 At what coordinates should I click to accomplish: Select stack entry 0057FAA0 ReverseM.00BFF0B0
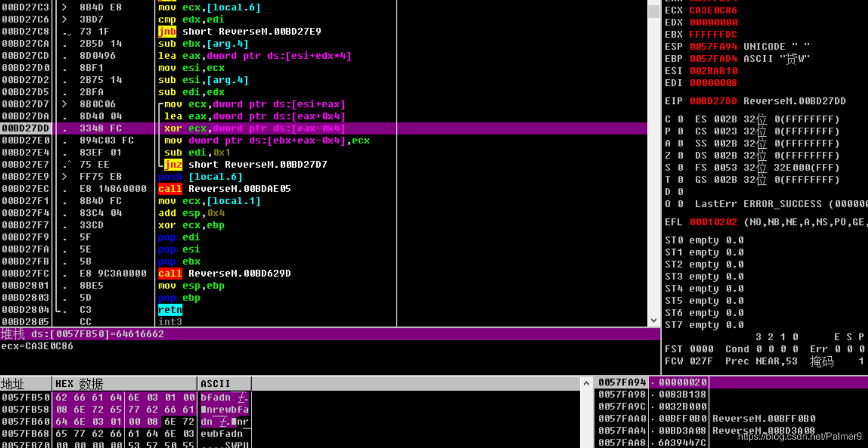[x=764, y=418]
